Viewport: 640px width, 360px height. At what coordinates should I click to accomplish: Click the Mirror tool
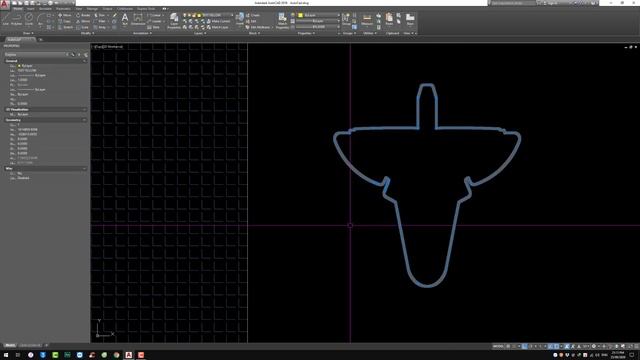click(x=83, y=21)
